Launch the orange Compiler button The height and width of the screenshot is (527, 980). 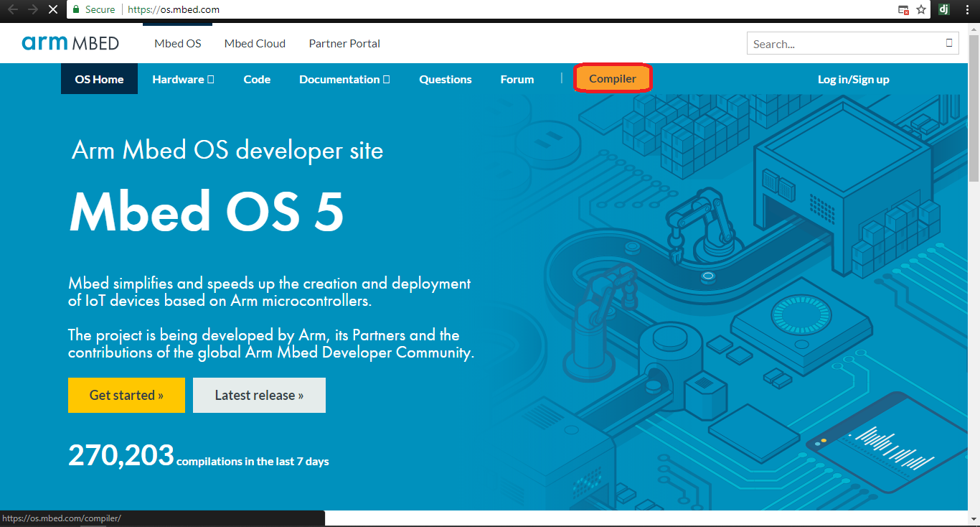tap(613, 79)
